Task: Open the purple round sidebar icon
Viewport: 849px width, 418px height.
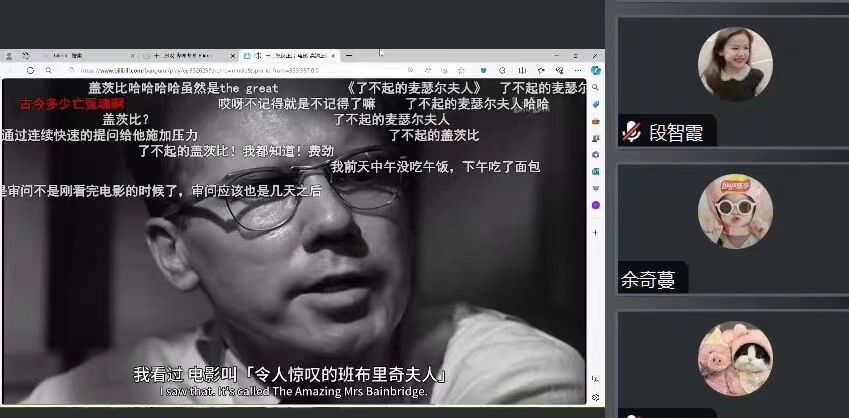Action: click(x=596, y=205)
